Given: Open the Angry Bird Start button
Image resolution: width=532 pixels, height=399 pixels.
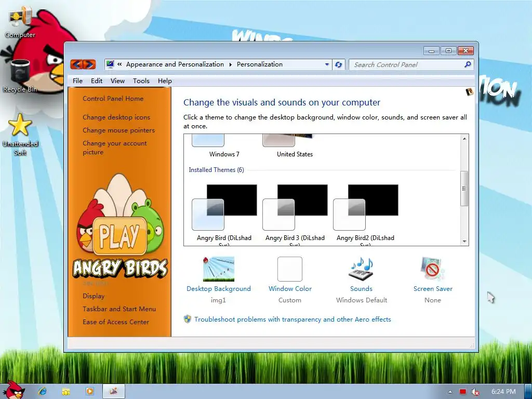Looking at the screenshot, I should click(x=14, y=390).
